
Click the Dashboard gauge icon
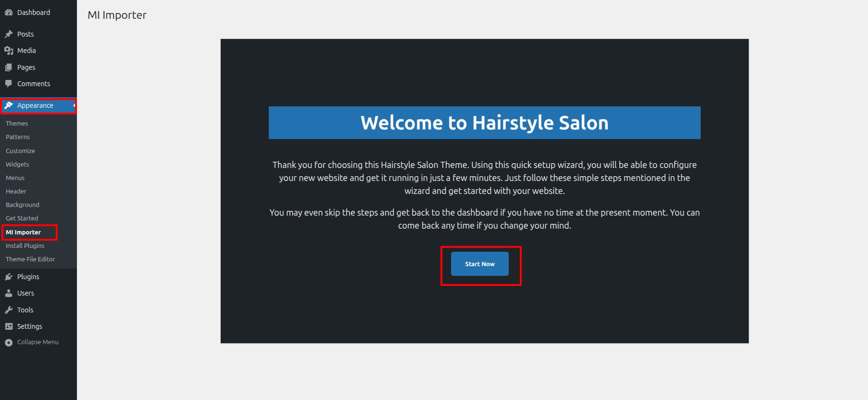9,13
